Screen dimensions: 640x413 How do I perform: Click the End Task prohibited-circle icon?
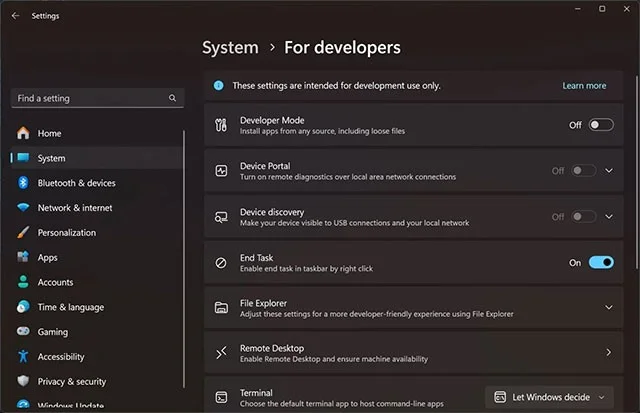pos(221,263)
